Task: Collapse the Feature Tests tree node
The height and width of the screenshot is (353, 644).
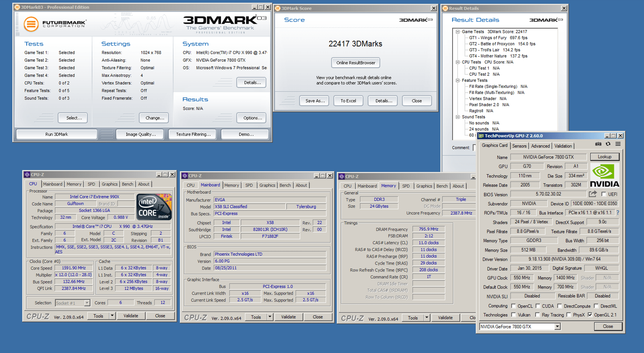Action: pyautogui.click(x=458, y=80)
